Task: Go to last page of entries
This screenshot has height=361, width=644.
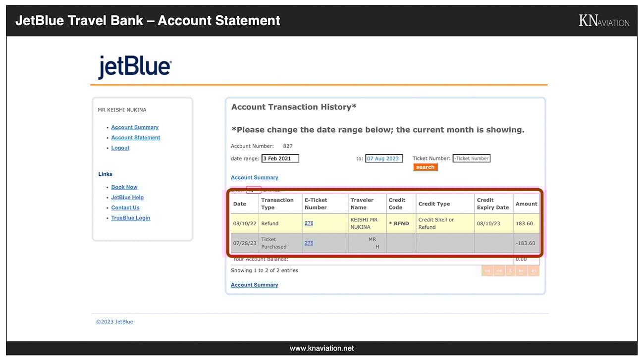Action: click(534, 271)
